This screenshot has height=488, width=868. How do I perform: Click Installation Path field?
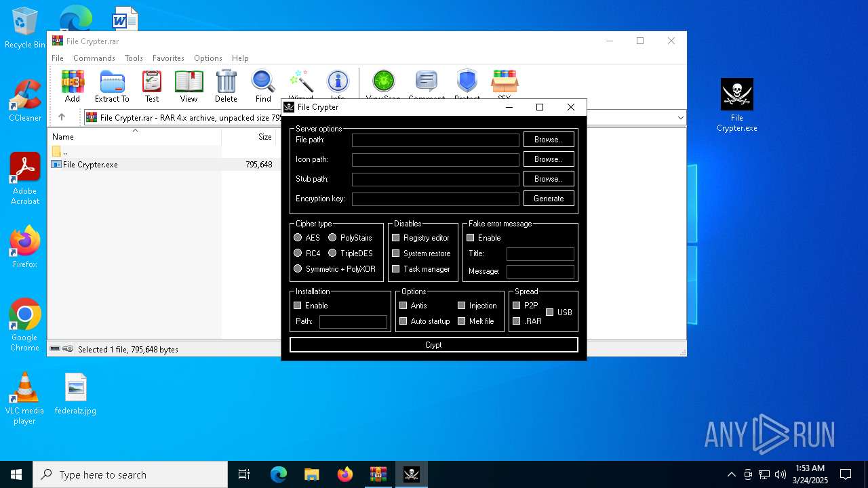tap(353, 322)
